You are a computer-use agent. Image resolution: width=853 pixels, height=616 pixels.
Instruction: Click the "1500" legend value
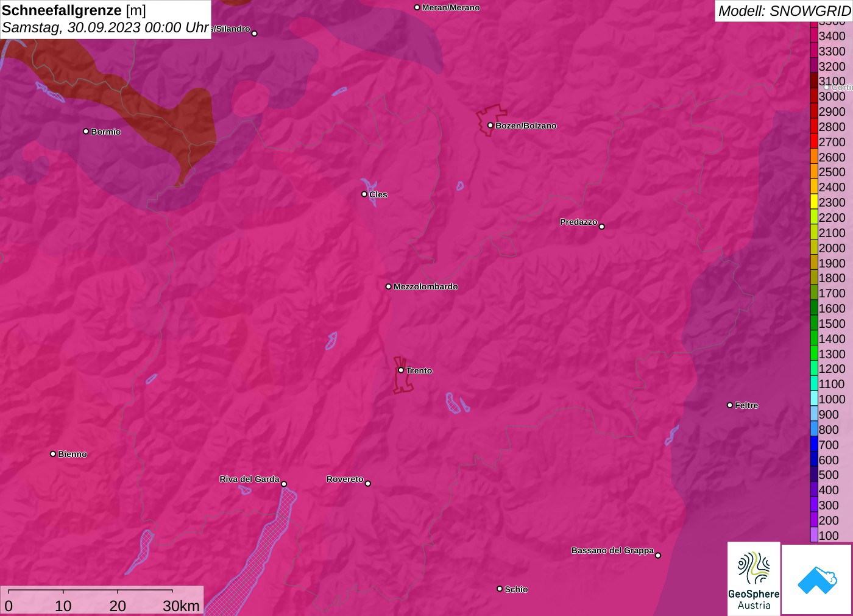(832, 324)
